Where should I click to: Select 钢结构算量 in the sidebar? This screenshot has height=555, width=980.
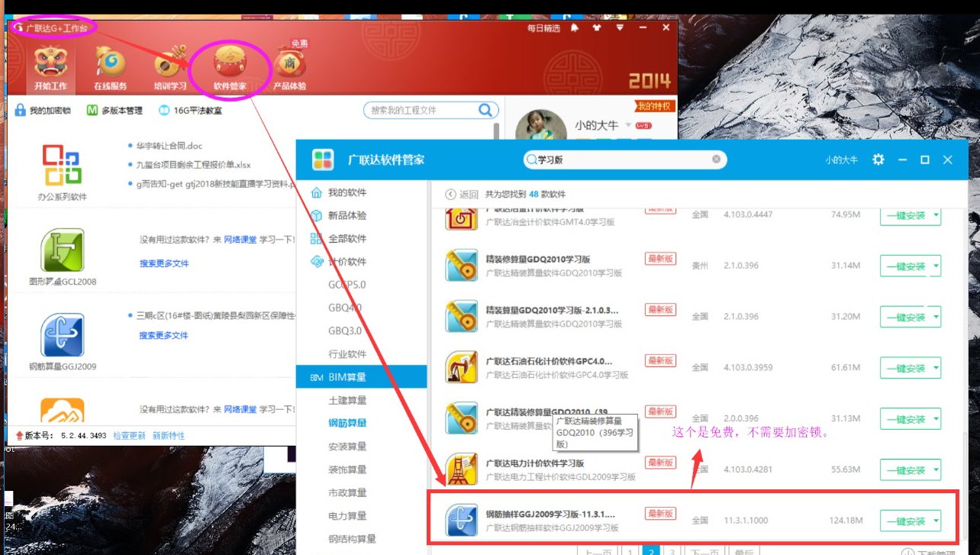[352, 539]
